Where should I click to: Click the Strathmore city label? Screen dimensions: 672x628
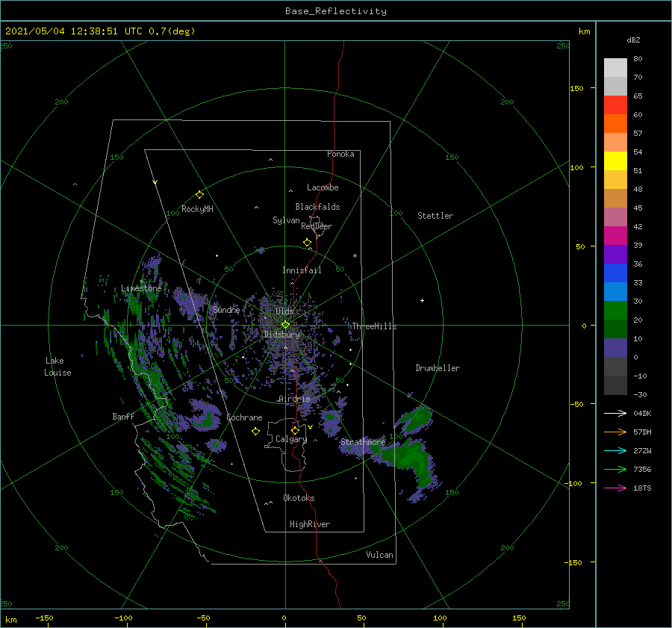click(363, 442)
